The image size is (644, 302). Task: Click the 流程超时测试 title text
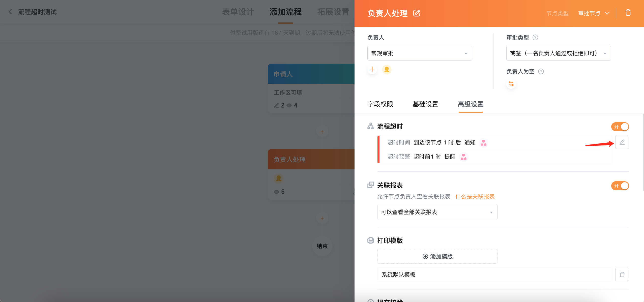click(x=37, y=12)
